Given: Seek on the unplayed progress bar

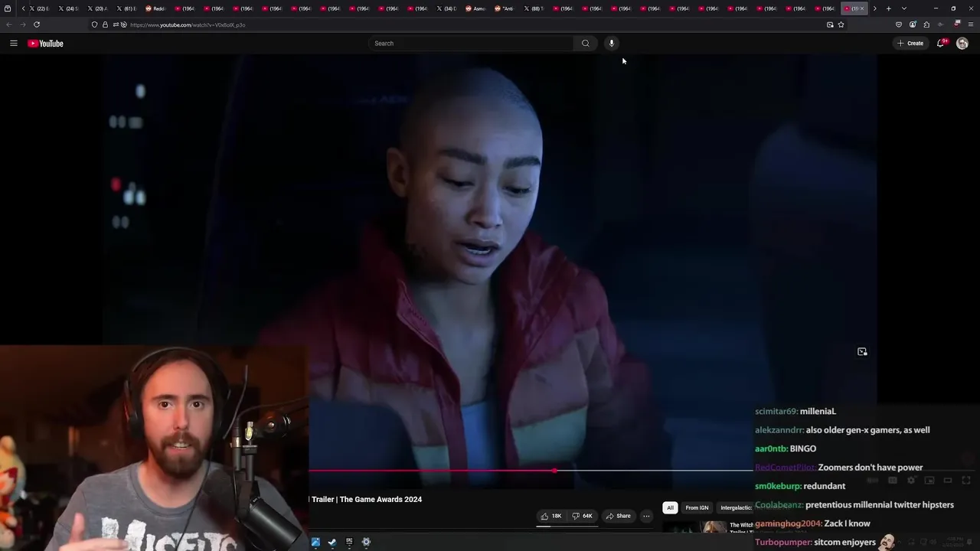Looking at the screenshot, I should click(655, 471).
